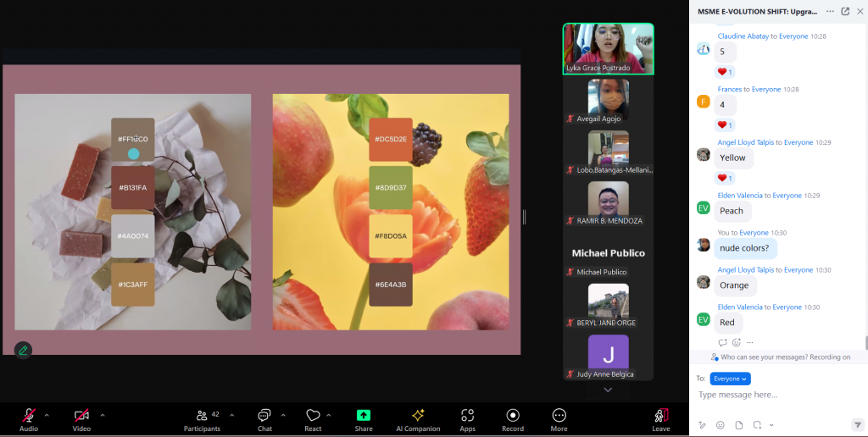Pop out the chat panel window
The width and height of the screenshot is (868, 437).
click(845, 11)
